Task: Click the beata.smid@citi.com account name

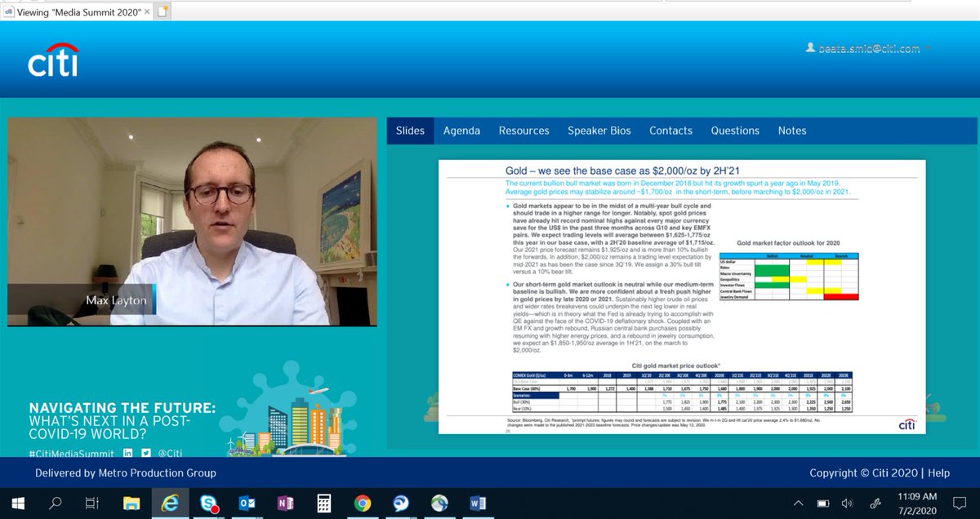Action: pyautogui.click(x=869, y=49)
